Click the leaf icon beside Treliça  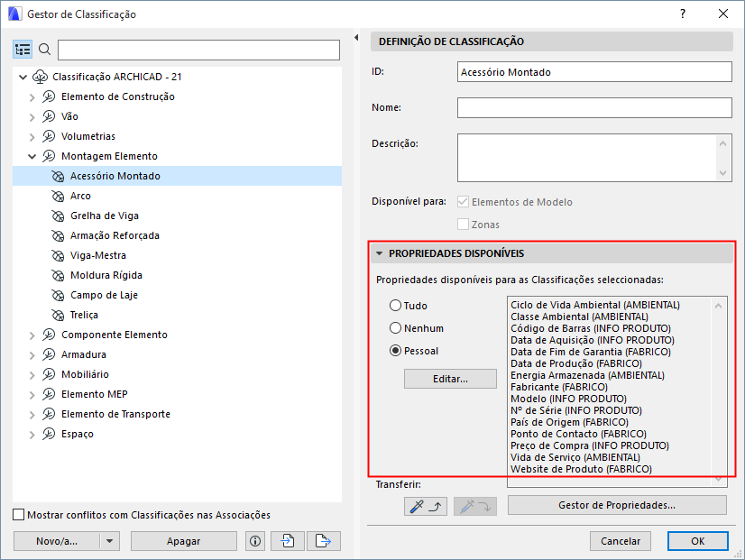tap(58, 316)
